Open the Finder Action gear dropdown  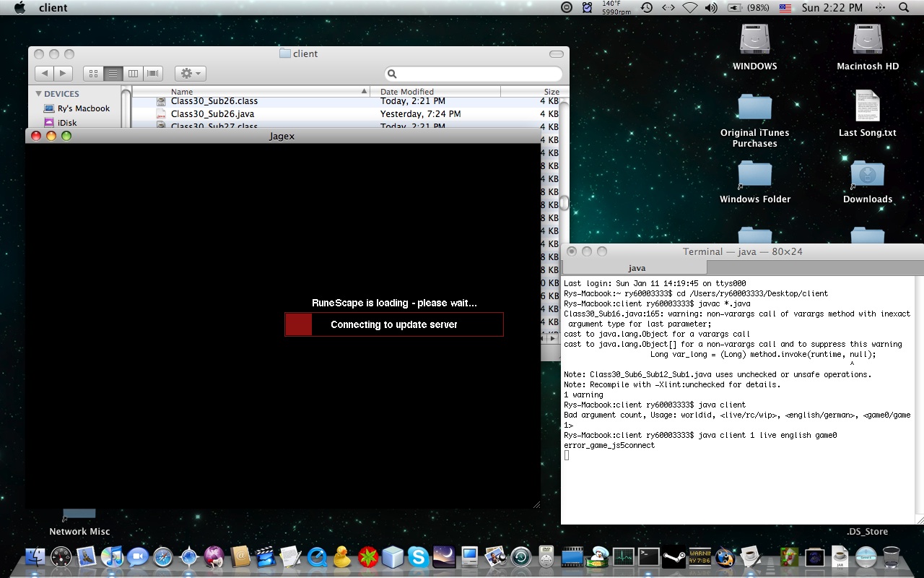pos(191,73)
